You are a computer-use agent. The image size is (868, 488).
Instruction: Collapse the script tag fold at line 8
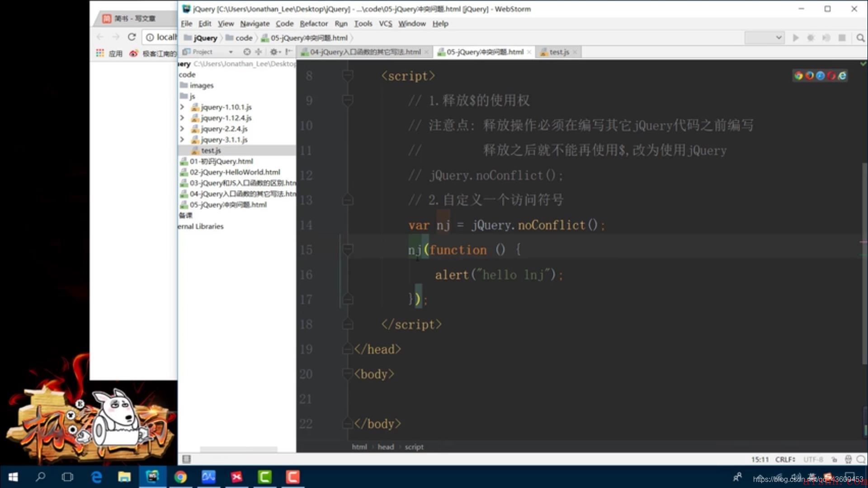point(348,76)
